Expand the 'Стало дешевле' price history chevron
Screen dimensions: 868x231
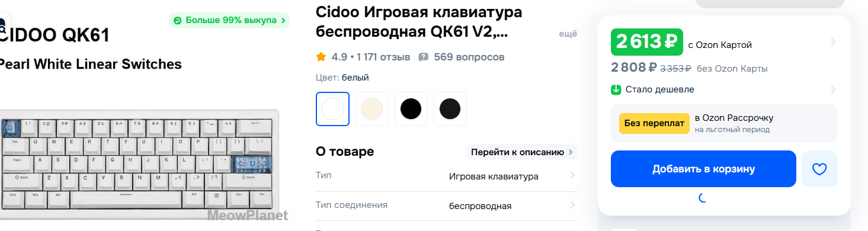[x=833, y=90]
